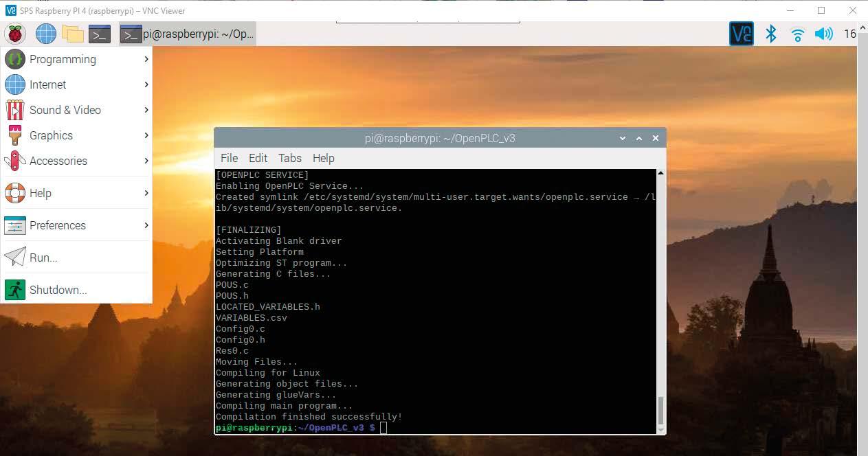Expand the Programming submenu arrow
The height and width of the screenshot is (456, 868).
pos(146,59)
